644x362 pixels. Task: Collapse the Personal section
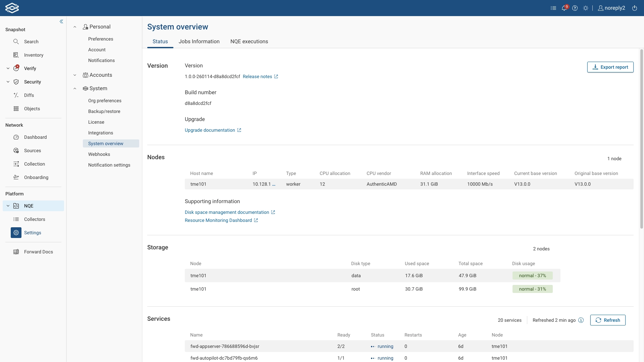tap(75, 26)
